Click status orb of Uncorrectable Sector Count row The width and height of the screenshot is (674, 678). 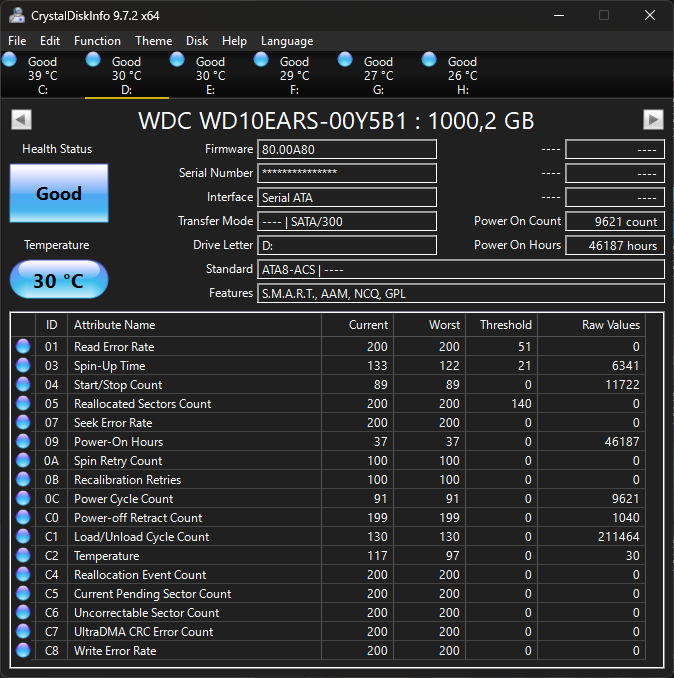(23, 613)
